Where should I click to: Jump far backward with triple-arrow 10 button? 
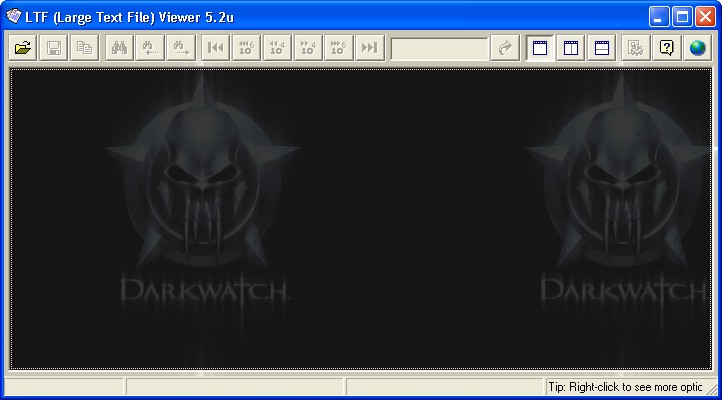tap(246, 47)
